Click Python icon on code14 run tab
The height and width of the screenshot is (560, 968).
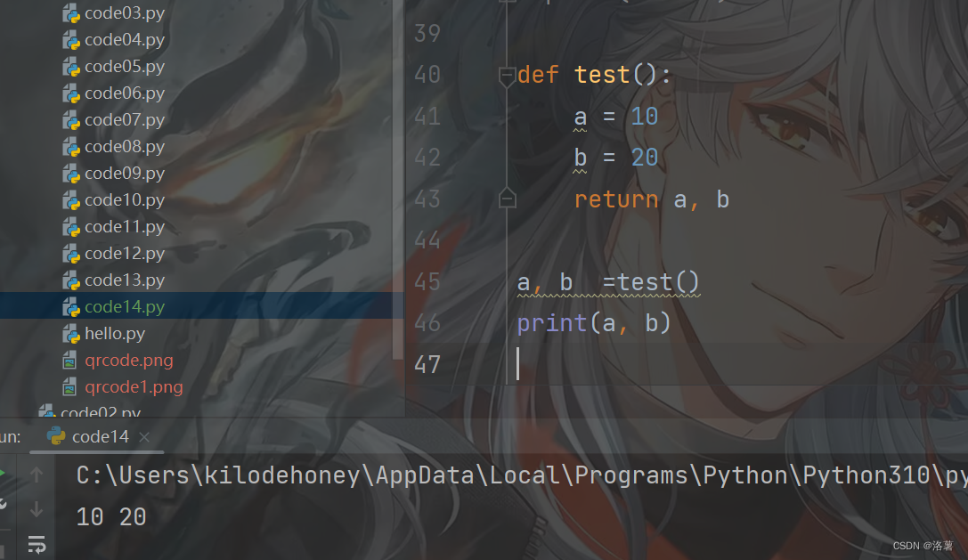pos(56,436)
